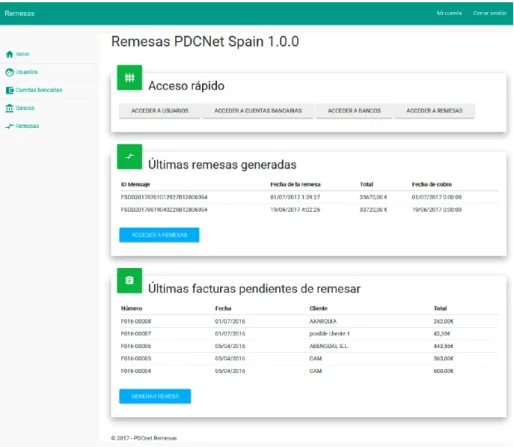Image resolution: width=514 pixels, height=447 pixels.
Task: Open Inicio in the sidebar
Action: pyautogui.click(x=22, y=54)
